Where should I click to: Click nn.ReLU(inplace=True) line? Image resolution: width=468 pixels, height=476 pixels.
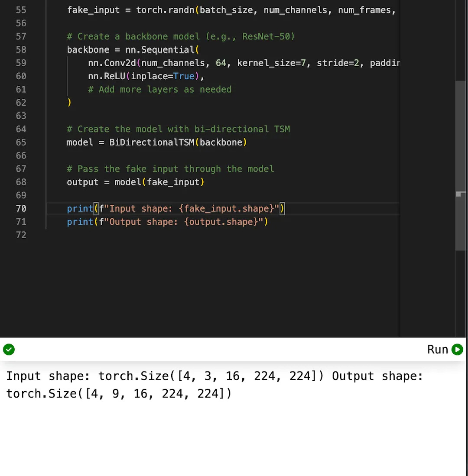coord(146,76)
